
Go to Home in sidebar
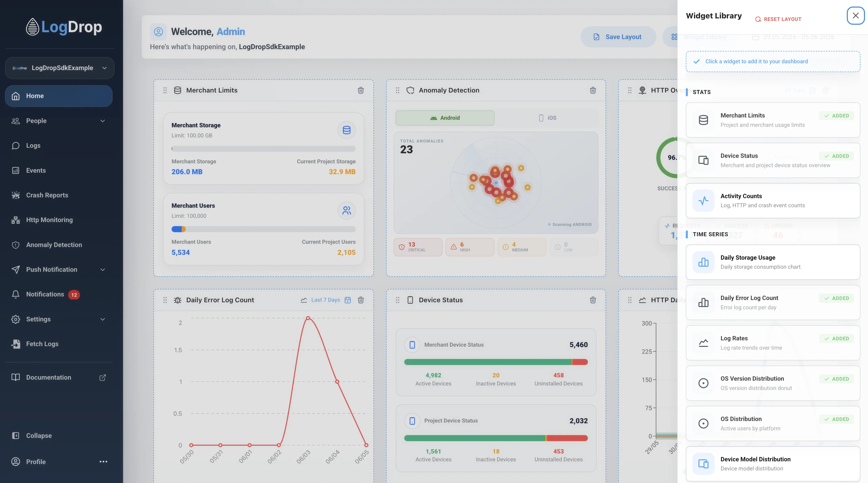pyautogui.click(x=59, y=96)
